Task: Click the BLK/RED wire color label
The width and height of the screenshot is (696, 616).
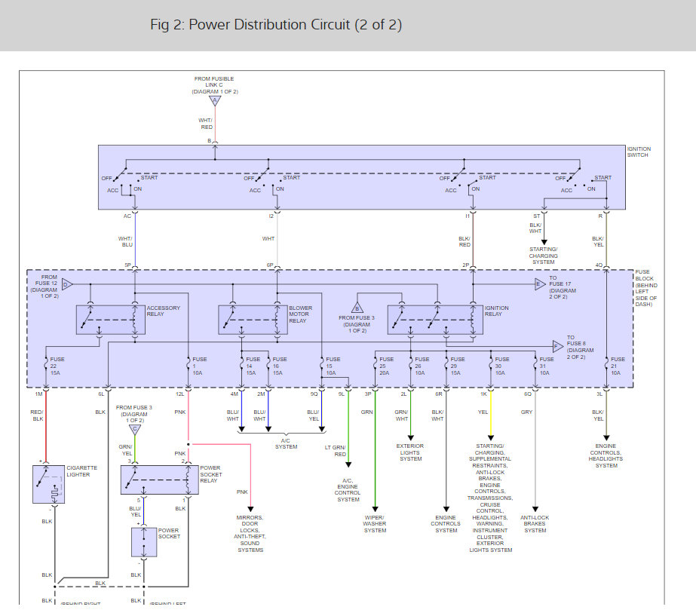Action: (465, 241)
